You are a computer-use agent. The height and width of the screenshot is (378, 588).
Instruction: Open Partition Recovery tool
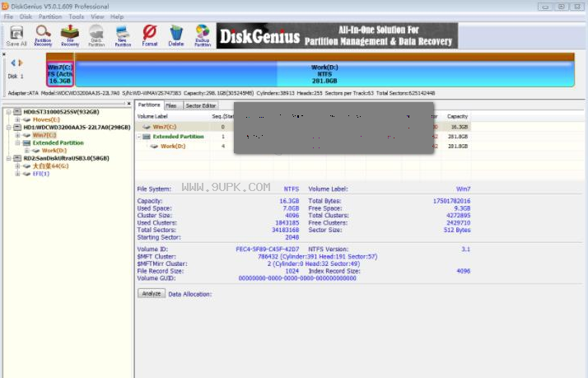point(43,36)
